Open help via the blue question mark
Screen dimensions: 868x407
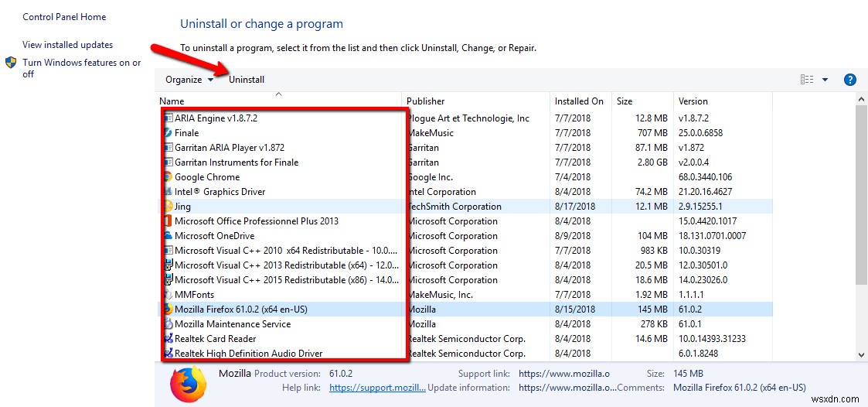tap(849, 79)
